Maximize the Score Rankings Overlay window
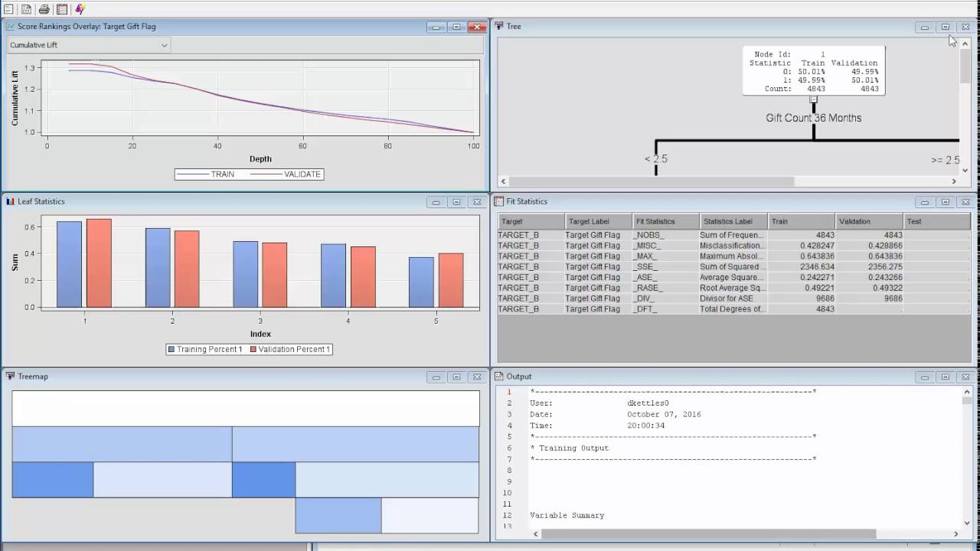The image size is (980, 551). click(457, 27)
